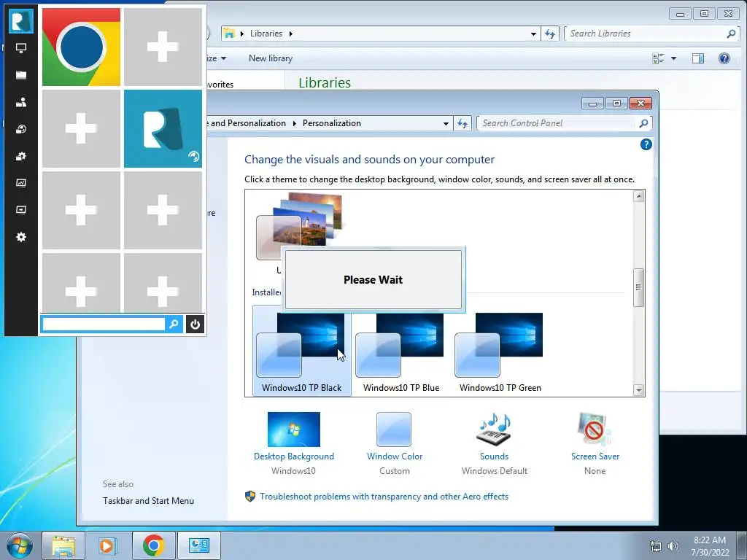Select the Windows10 TP Green theme
The height and width of the screenshot is (560, 747).
[x=500, y=351]
